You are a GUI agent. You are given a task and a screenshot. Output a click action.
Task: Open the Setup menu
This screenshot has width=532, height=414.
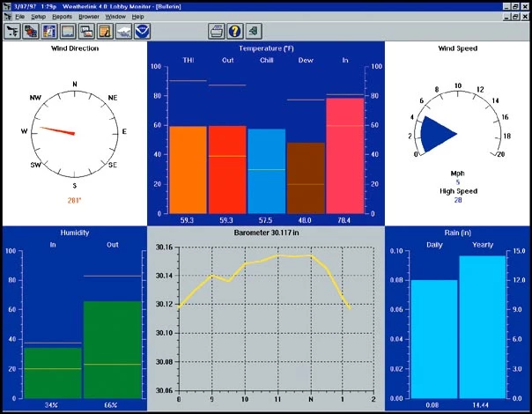pyautogui.click(x=39, y=17)
